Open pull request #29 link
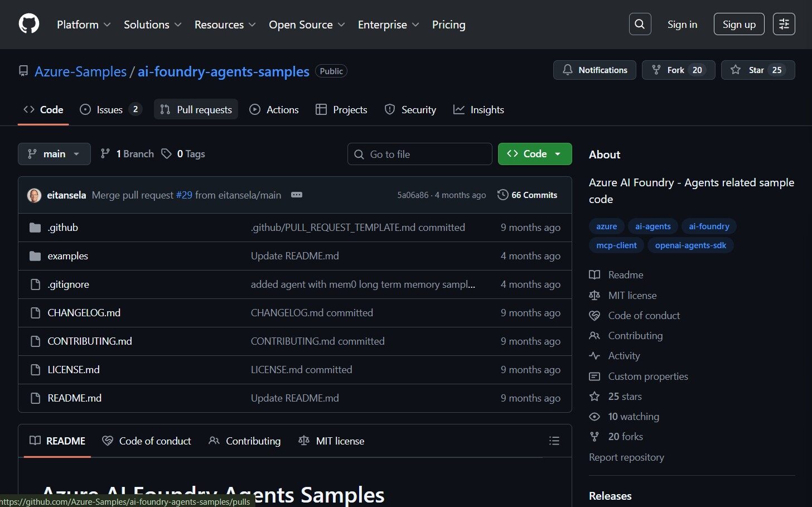The image size is (812, 507). (184, 195)
